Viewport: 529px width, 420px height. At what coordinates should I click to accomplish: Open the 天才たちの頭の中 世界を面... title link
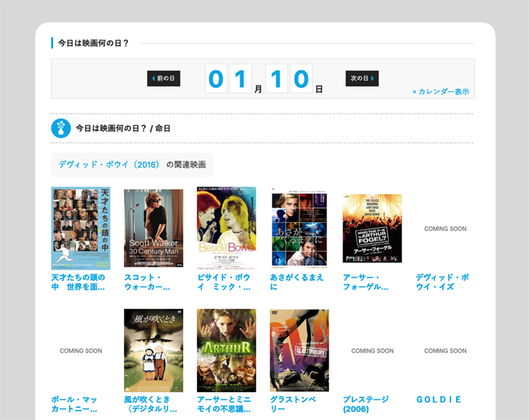(78, 282)
